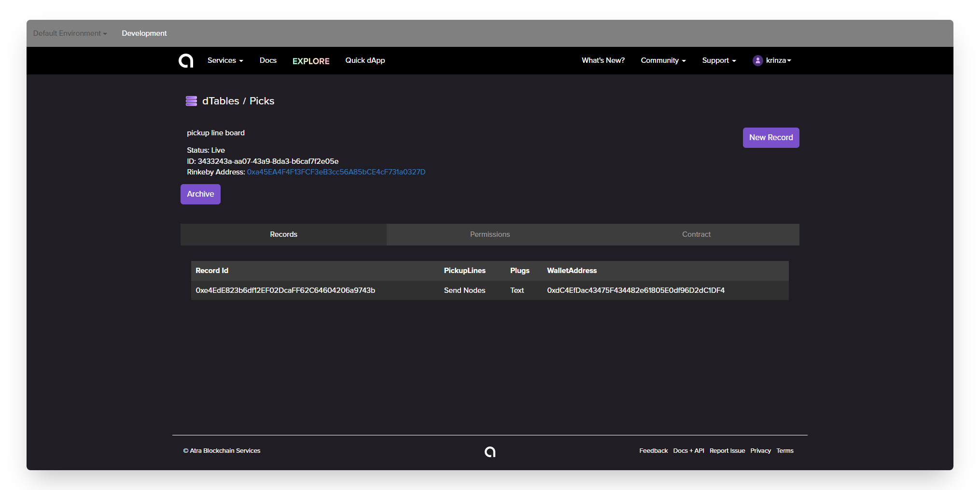The height and width of the screenshot is (490, 980).
Task: Switch to the Contract tab
Action: tap(696, 234)
